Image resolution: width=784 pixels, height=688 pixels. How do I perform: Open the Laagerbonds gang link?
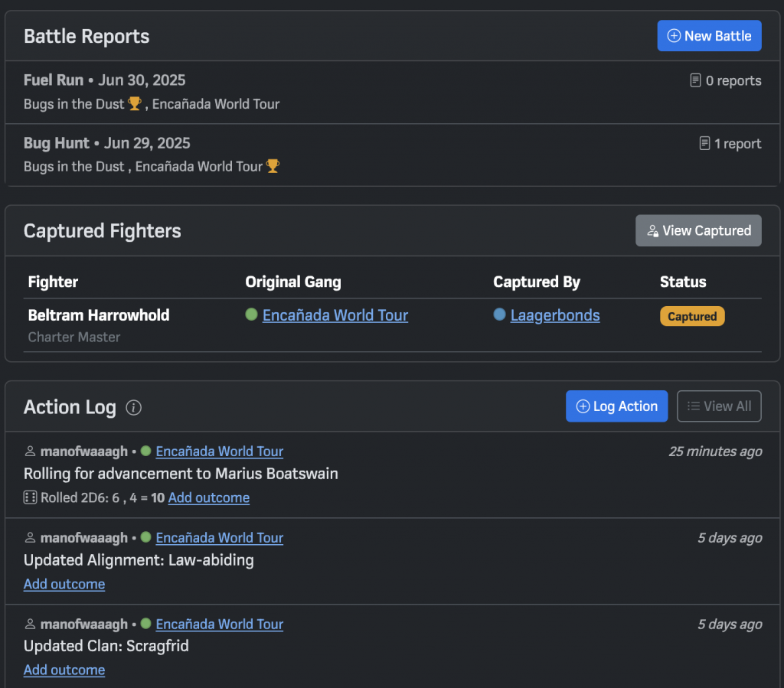554,315
